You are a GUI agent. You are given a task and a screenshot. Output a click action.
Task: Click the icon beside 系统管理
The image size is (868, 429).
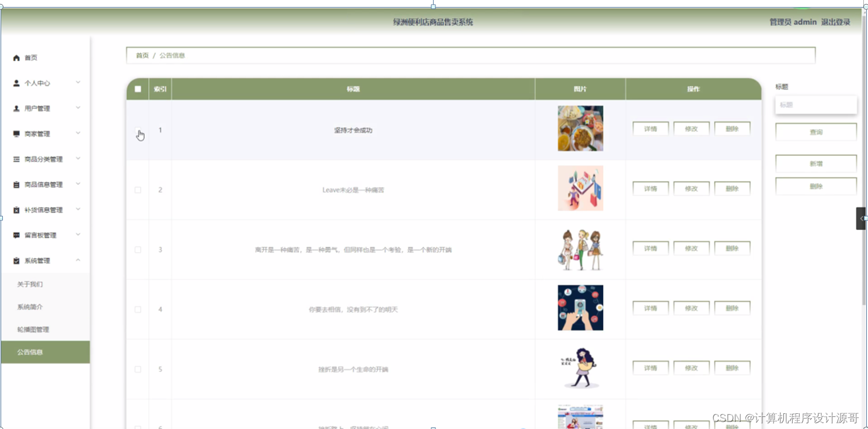tap(16, 261)
